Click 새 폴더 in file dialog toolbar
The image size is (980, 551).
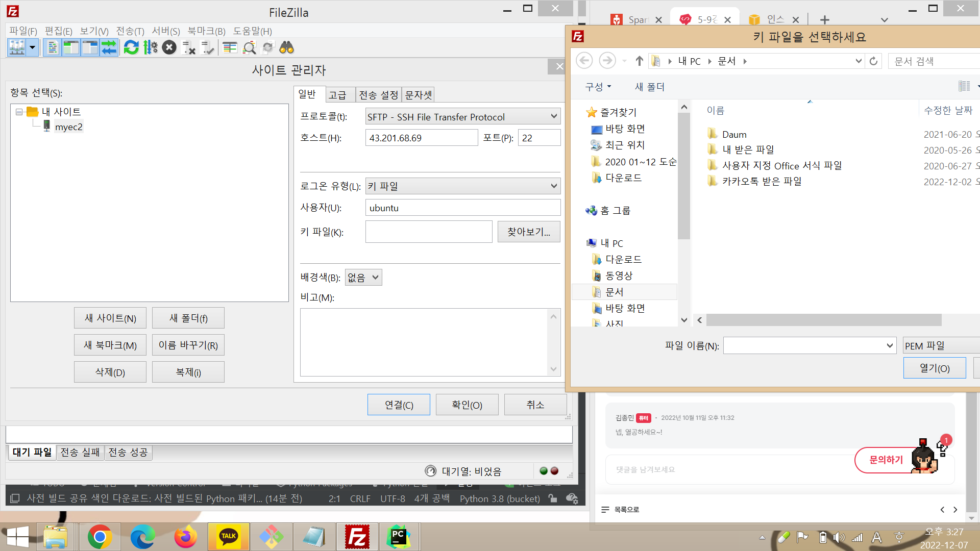click(x=650, y=87)
